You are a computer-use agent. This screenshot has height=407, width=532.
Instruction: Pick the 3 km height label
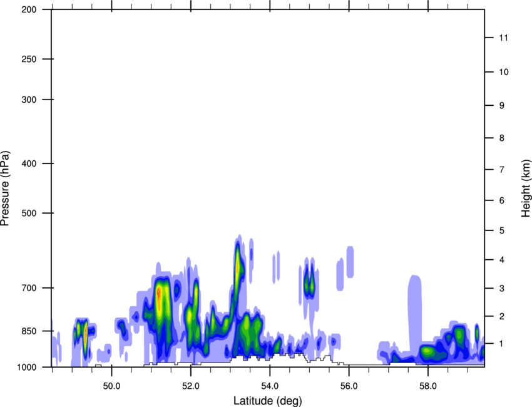coord(502,288)
